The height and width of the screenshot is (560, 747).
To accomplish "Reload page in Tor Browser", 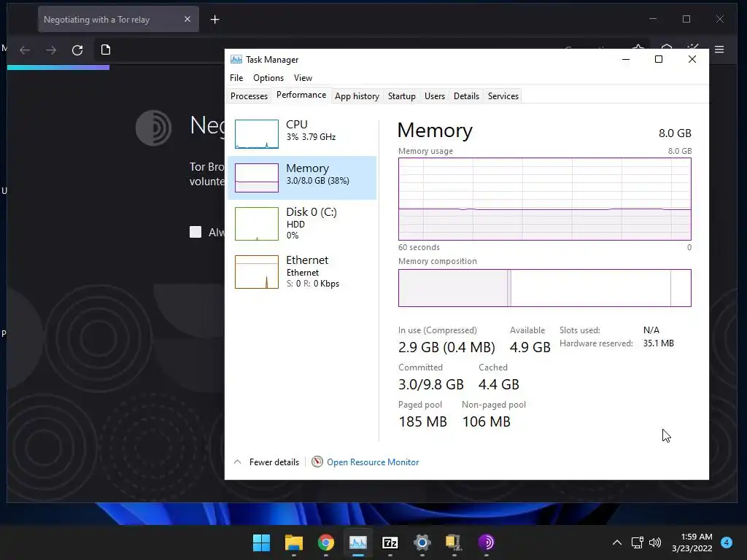I will [77, 50].
